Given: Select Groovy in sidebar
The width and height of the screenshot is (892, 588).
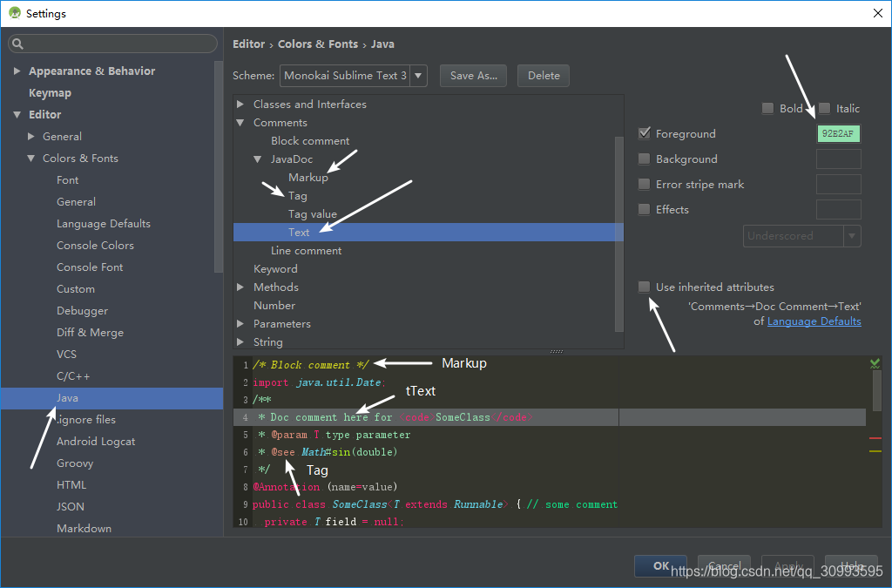Looking at the screenshot, I should click(x=75, y=463).
